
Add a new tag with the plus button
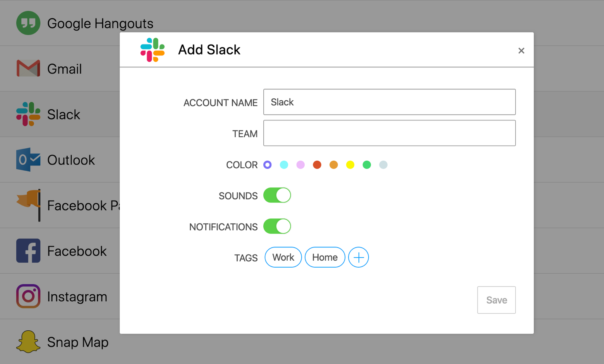point(359,257)
